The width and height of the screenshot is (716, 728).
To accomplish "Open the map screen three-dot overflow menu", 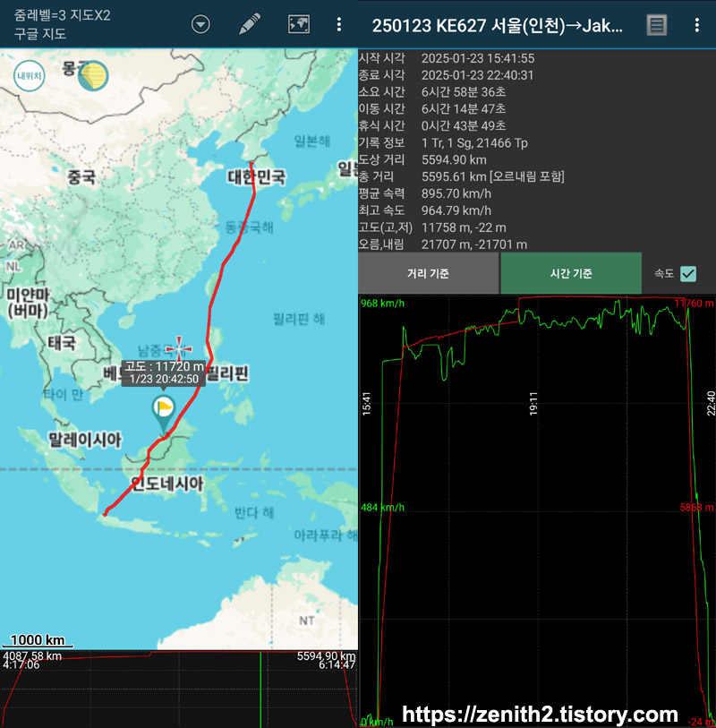I will pos(339,24).
